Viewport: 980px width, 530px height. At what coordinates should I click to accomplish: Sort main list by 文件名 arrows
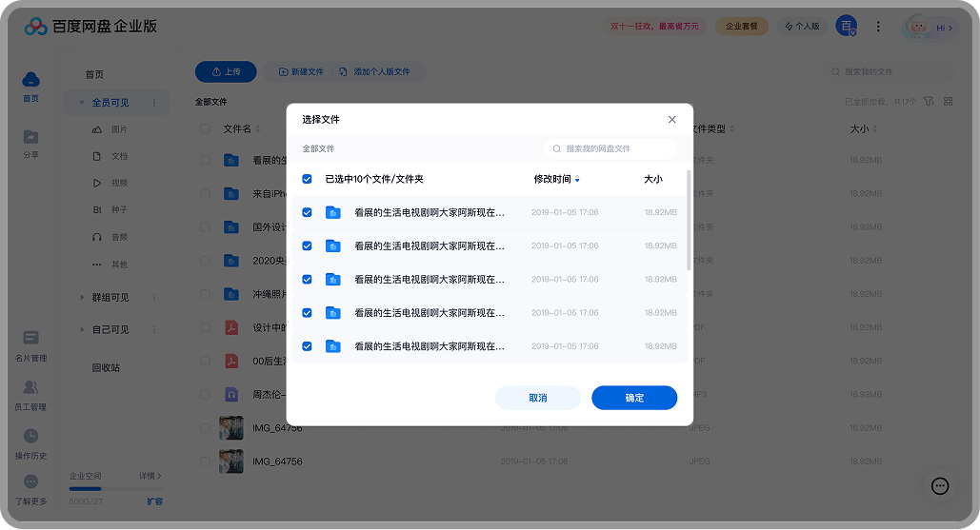pyautogui.click(x=258, y=128)
